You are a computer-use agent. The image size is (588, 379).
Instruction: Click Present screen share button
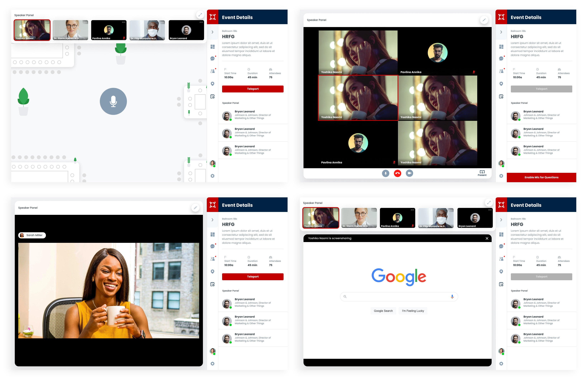482,173
